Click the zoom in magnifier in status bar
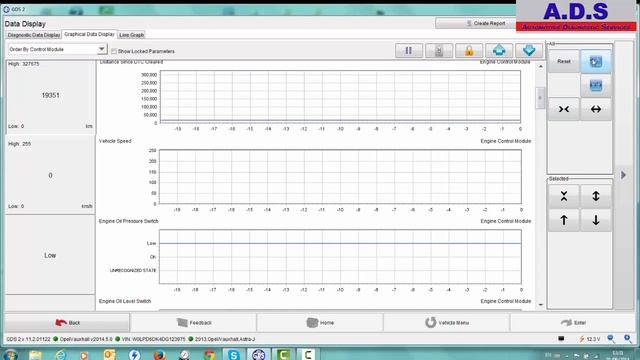Viewport: 640px width, 360px height. 627,339
